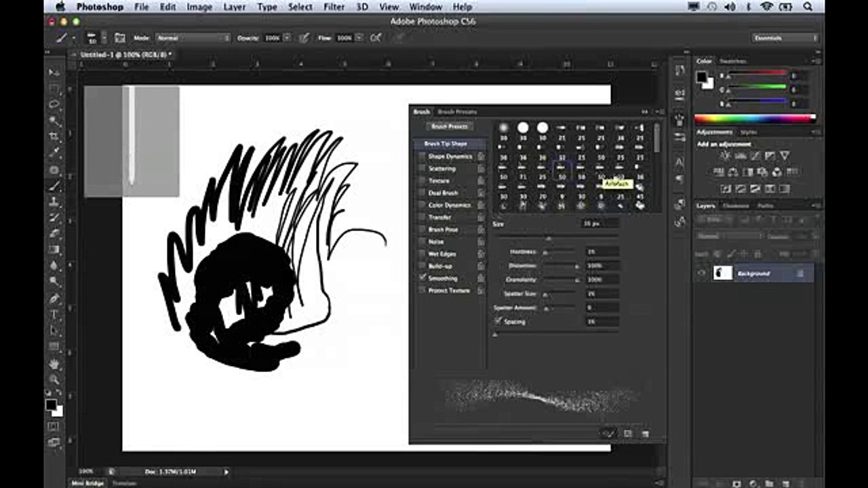The image size is (868, 488).
Task: Select the Zoom tool
Action: (54, 380)
